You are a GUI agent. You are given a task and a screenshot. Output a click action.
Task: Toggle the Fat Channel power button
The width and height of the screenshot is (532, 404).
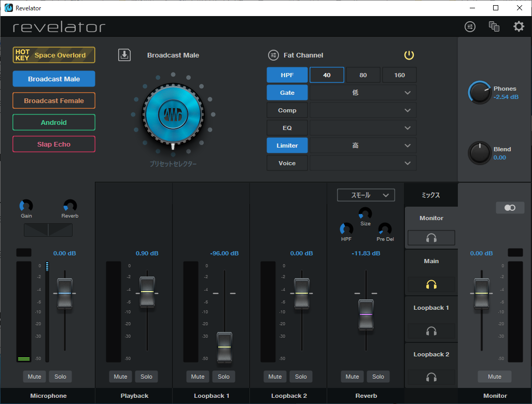[x=409, y=55]
